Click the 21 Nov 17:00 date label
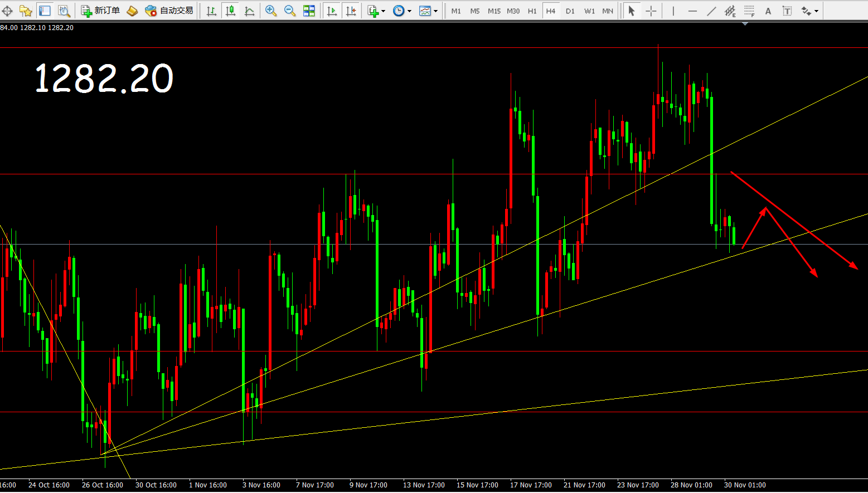This screenshot has height=493, width=868. (584, 485)
